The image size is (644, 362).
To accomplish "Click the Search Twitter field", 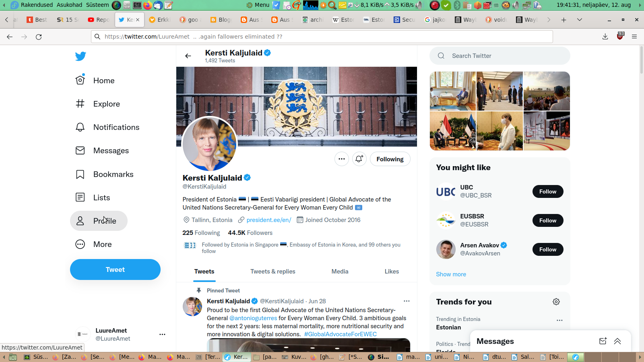I will (500, 56).
